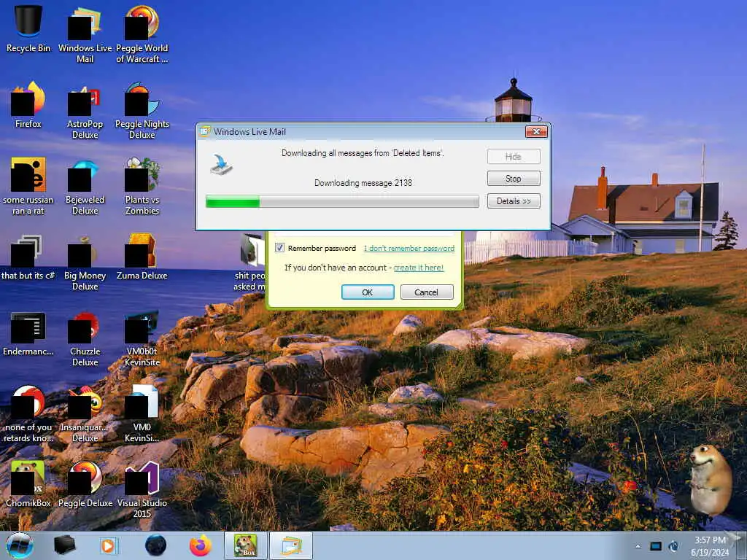Open the network tray icon
This screenshot has width=747, height=560.
point(656,546)
